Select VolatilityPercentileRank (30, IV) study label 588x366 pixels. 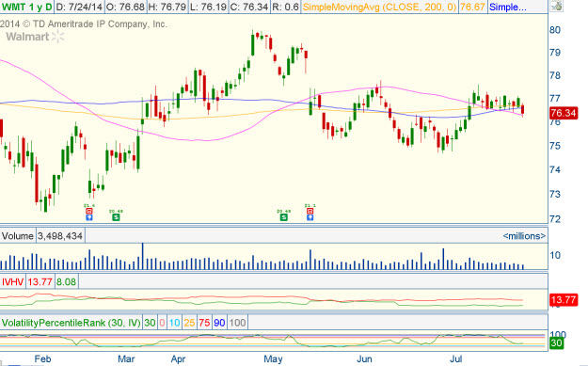coord(72,323)
